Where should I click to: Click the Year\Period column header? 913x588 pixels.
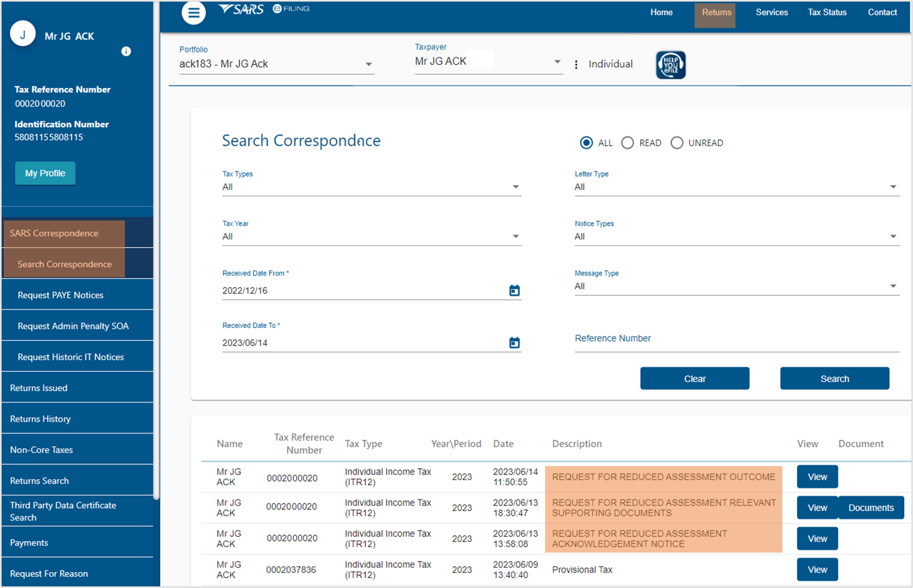pyautogui.click(x=456, y=444)
